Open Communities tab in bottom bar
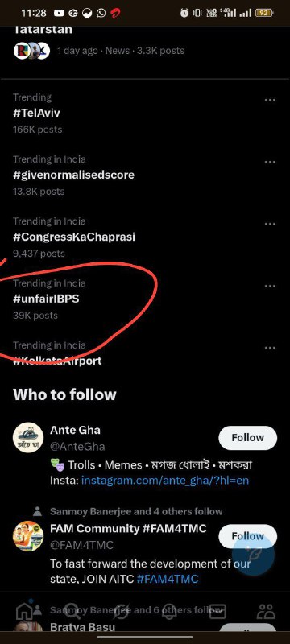The width and height of the screenshot is (290, 644). coord(266,611)
